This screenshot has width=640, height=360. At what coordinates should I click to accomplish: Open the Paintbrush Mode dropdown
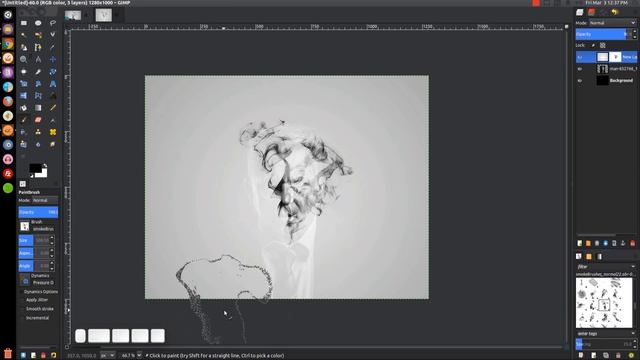44,200
